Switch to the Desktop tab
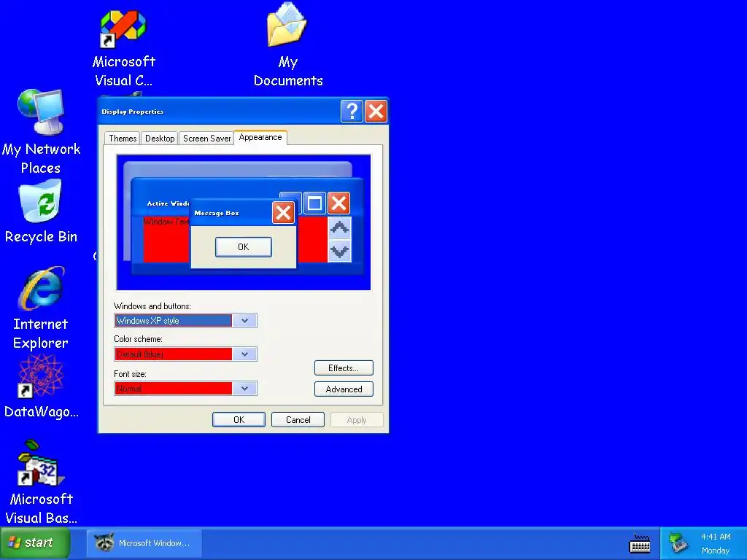The width and height of the screenshot is (747, 560). point(160,139)
